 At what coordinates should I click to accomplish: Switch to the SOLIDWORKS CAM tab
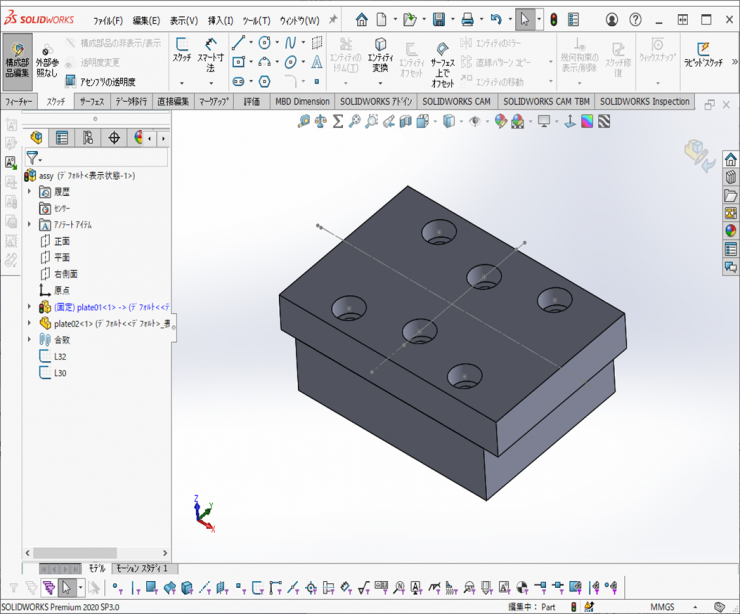pos(456,102)
